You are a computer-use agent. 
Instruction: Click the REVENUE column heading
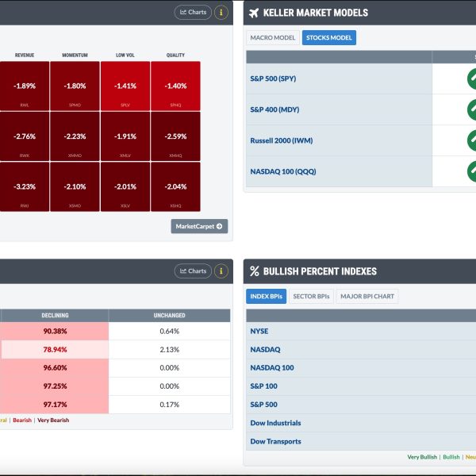pos(25,56)
